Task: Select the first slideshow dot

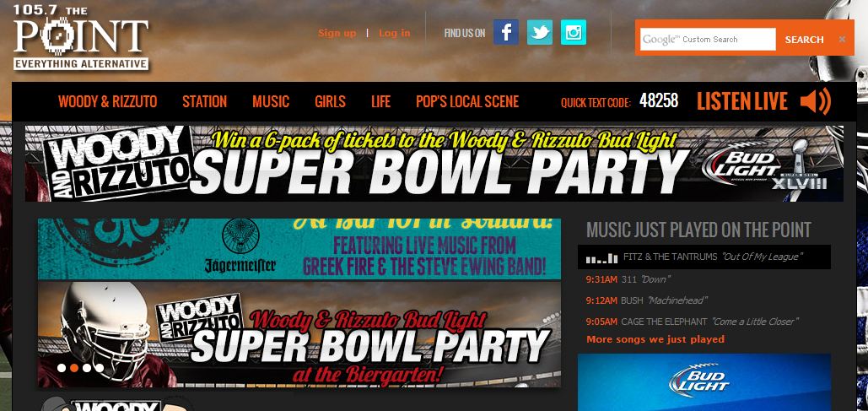Action: [62, 368]
